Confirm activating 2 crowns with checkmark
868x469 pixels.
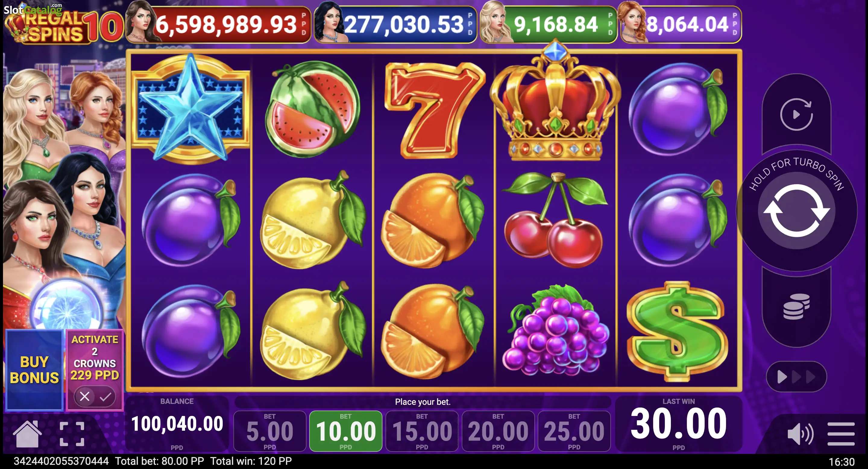click(105, 397)
